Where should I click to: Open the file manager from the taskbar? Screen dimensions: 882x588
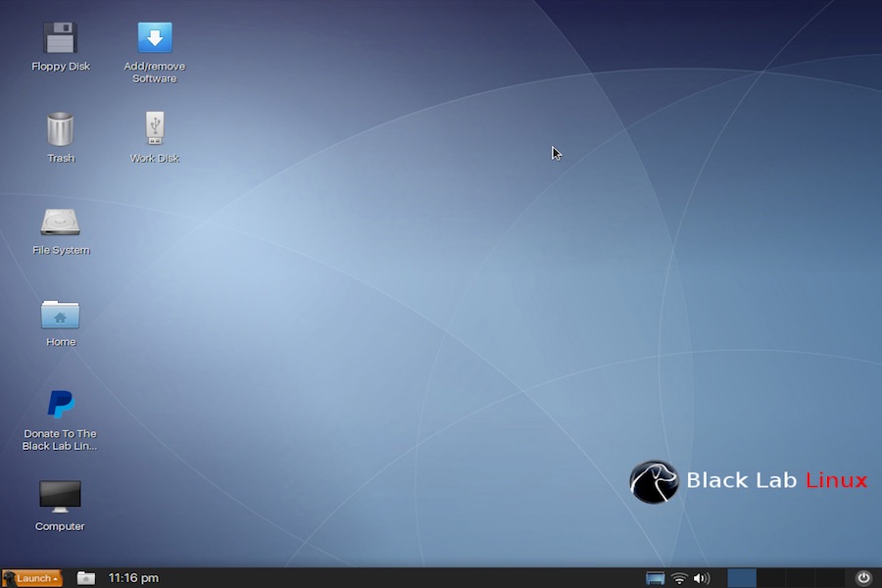coord(86,577)
